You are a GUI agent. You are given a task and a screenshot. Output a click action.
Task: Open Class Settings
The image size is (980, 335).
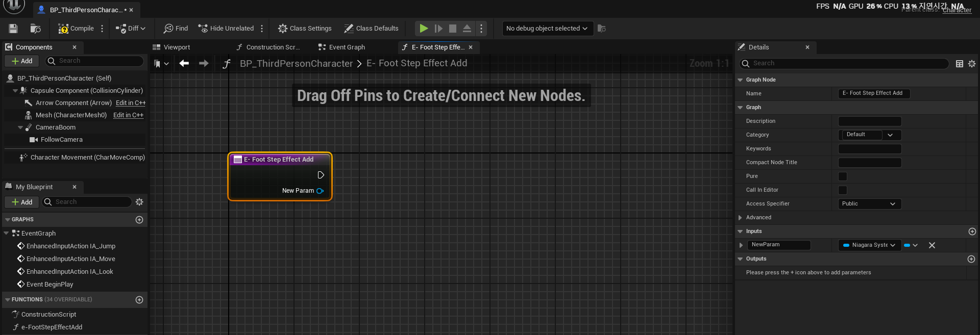click(305, 29)
